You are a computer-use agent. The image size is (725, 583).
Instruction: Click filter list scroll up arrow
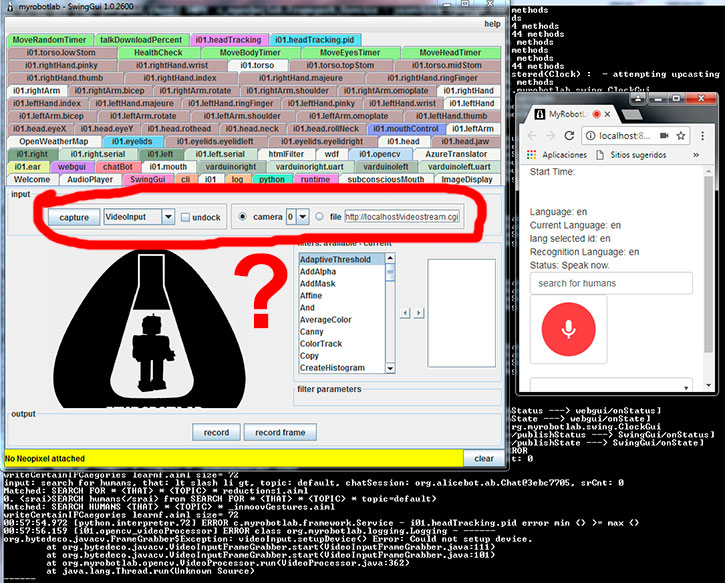(x=390, y=258)
